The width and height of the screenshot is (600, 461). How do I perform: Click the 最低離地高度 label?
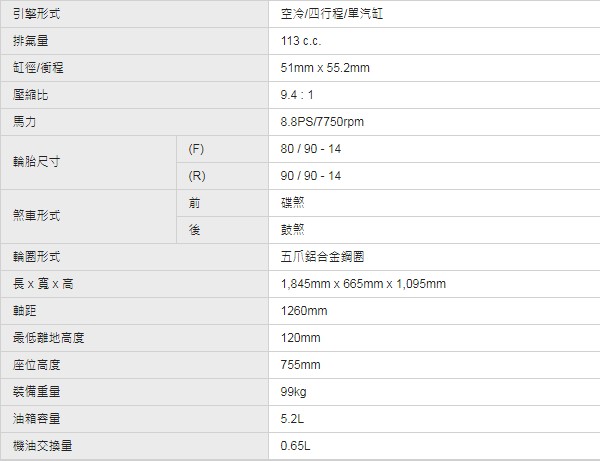[x=49, y=338]
